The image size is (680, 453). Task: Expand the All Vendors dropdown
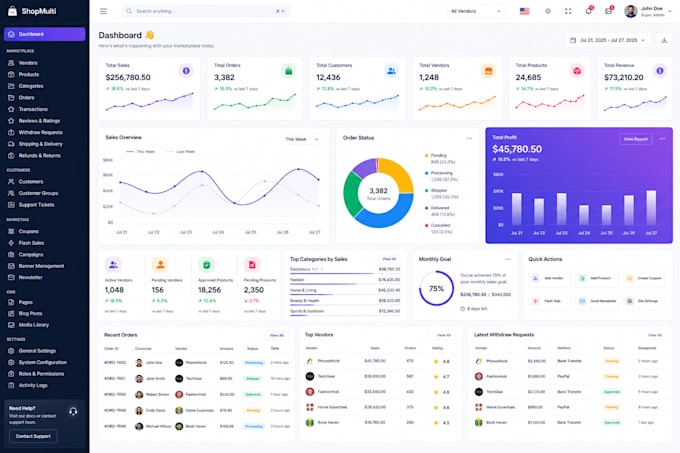(x=475, y=11)
